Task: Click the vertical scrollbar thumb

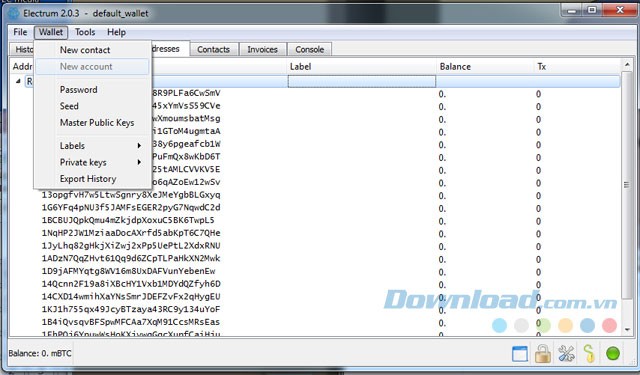Action: pyautogui.click(x=627, y=185)
